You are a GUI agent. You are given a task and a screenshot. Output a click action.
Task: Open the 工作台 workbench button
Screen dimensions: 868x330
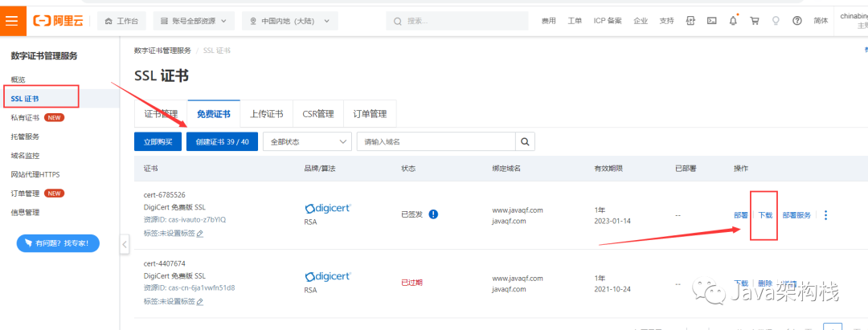[x=122, y=21]
